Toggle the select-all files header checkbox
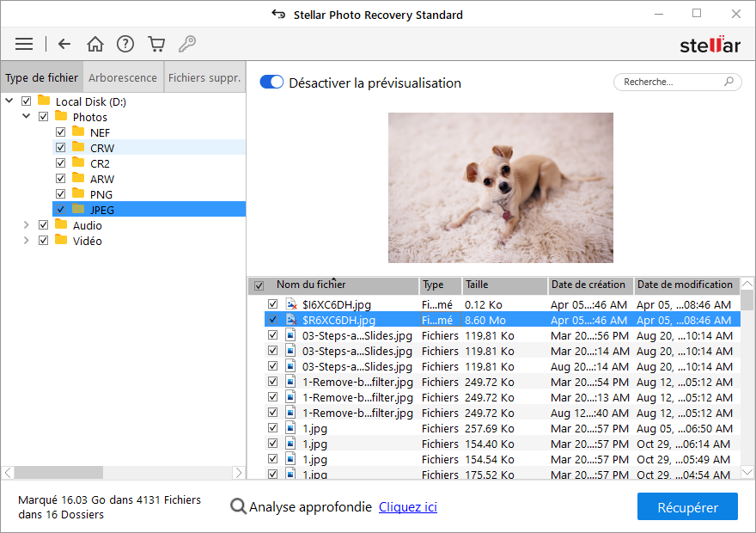Screen dimensions: 756x533 (x=259, y=285)
